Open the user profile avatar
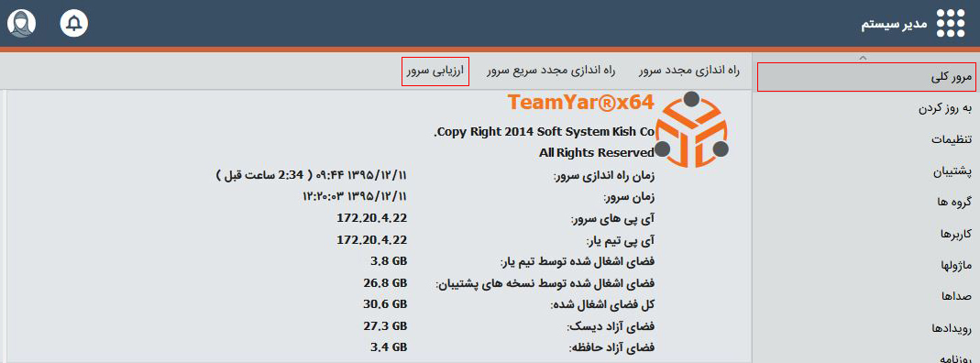 click(x=22, y=23)
